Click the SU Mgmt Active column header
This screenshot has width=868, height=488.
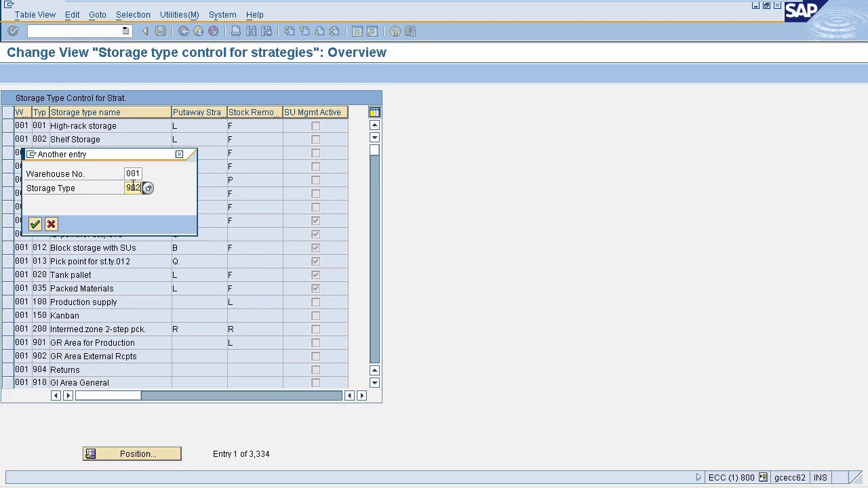pos(315,113)
